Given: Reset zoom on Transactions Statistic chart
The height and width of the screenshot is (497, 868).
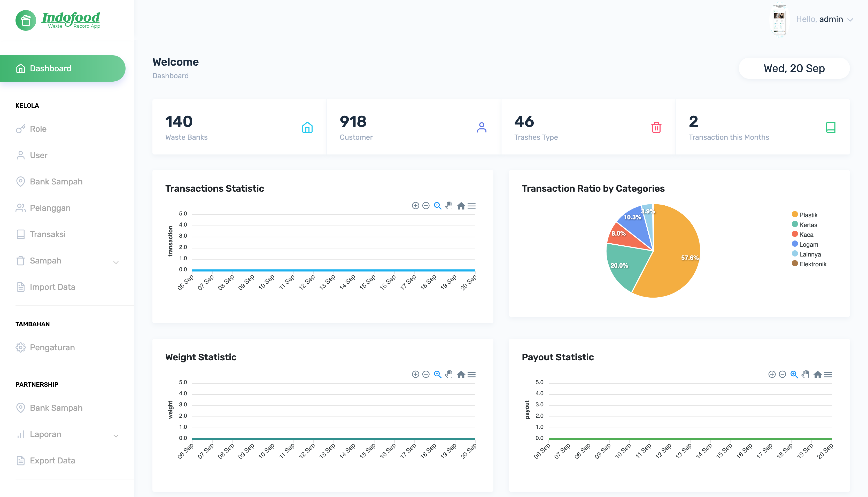Looking at the screenshot, I should (x=461, y=206).
